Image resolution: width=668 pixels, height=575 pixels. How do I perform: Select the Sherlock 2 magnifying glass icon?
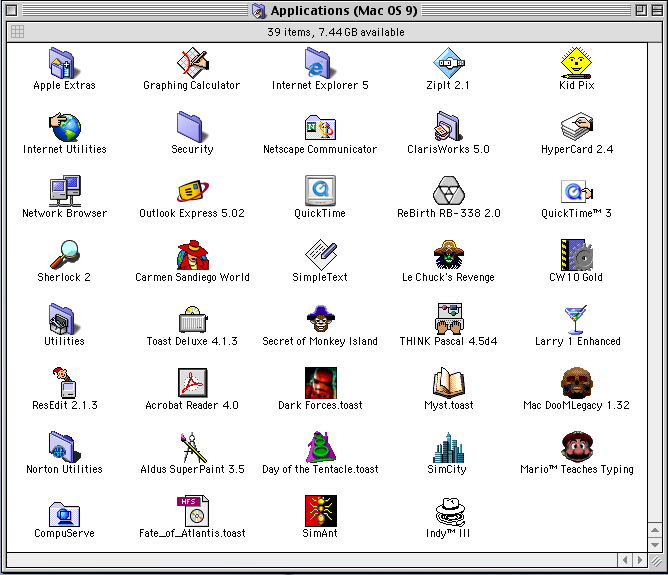(64, 254)
